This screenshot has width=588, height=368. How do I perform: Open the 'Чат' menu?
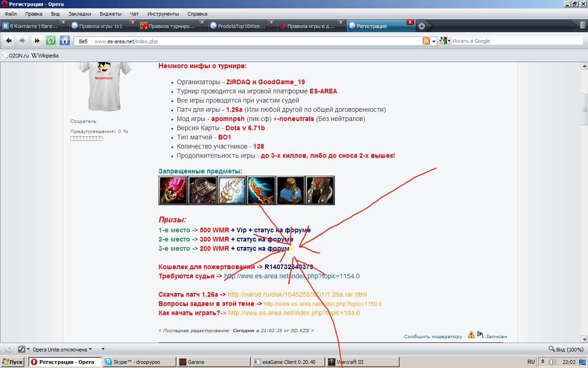(x=134, y=14)
